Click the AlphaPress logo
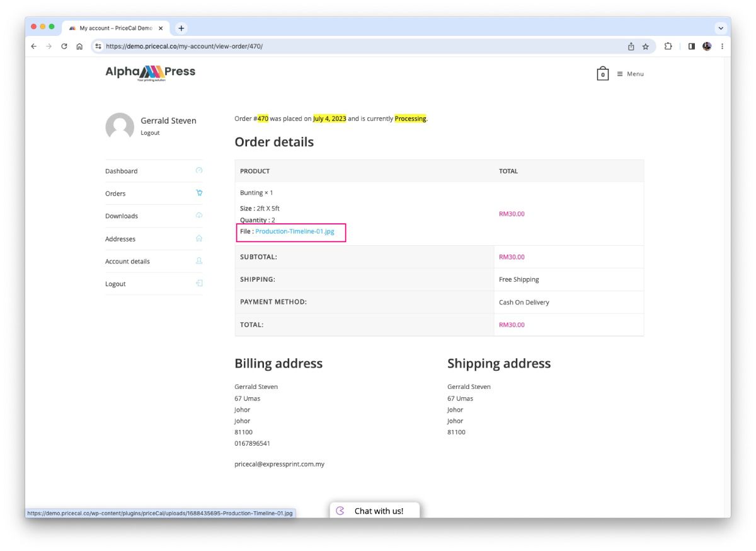The width and height of the screenshot is (756, 551). (x=151, y=73)
